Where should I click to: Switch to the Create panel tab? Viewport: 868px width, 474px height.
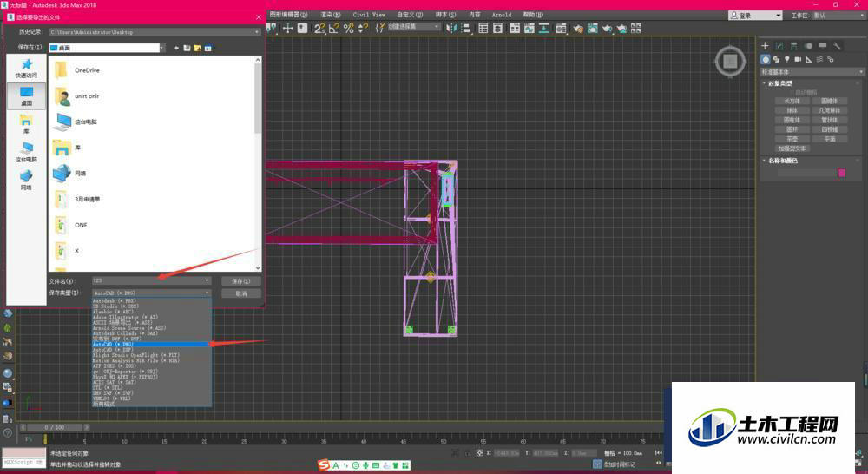(765, 46)
